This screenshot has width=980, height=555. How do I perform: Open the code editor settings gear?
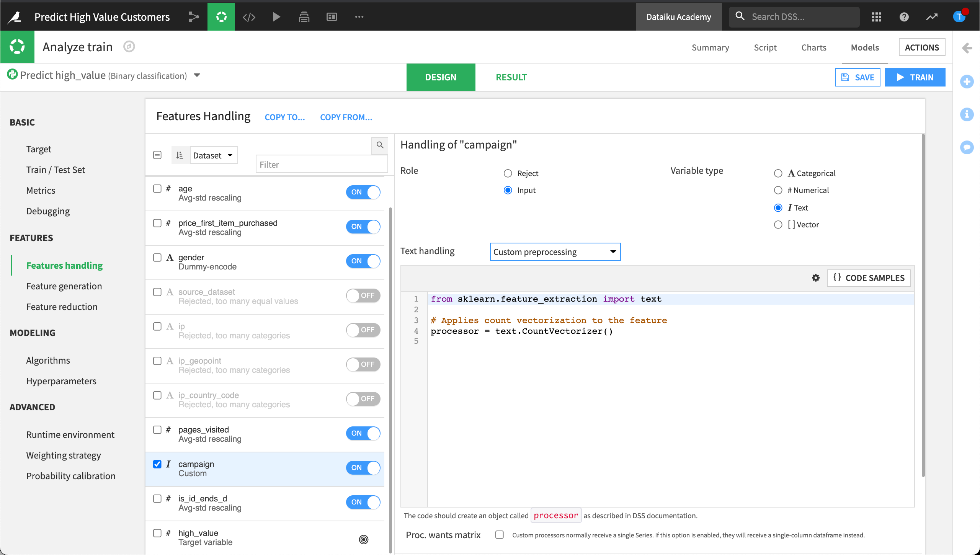tap(816, 278)
